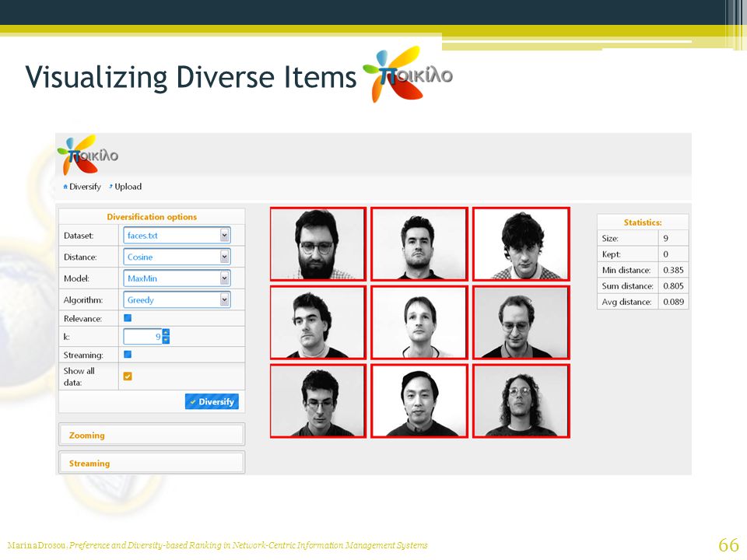Select the bearded face with glasses thumbnail
This screenshot has width=747, height=560.
point(317,243)
